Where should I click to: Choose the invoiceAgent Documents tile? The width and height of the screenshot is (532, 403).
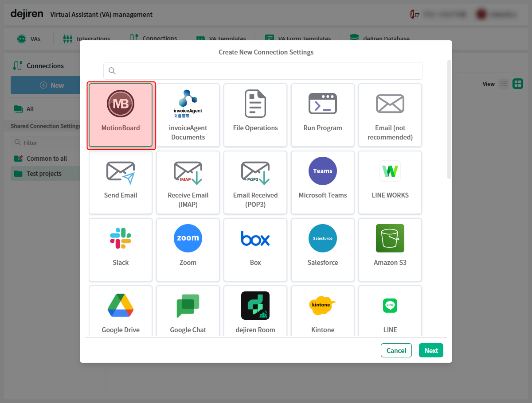pos(188,115)
